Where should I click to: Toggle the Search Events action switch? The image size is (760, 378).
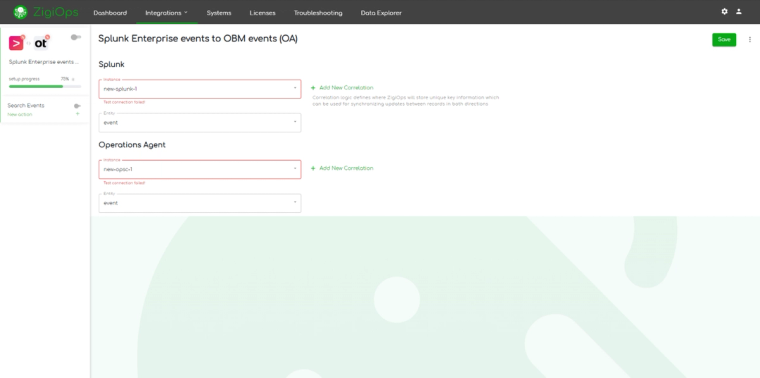[x=77, y=106]
